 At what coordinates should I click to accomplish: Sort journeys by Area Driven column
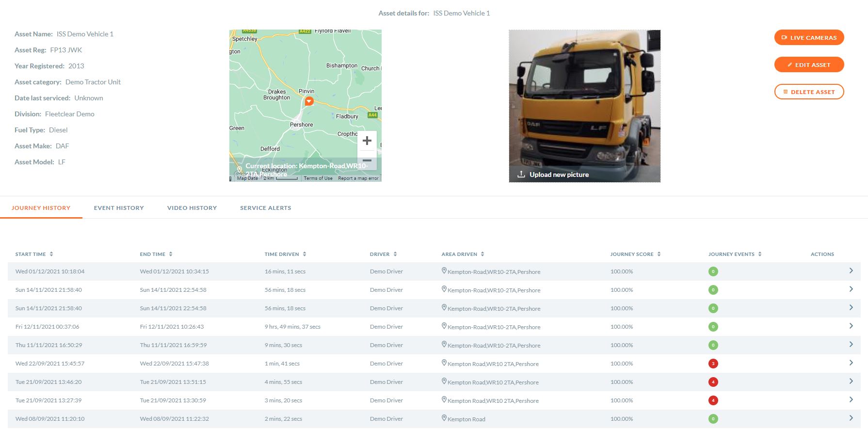click(x=463, y=254)
